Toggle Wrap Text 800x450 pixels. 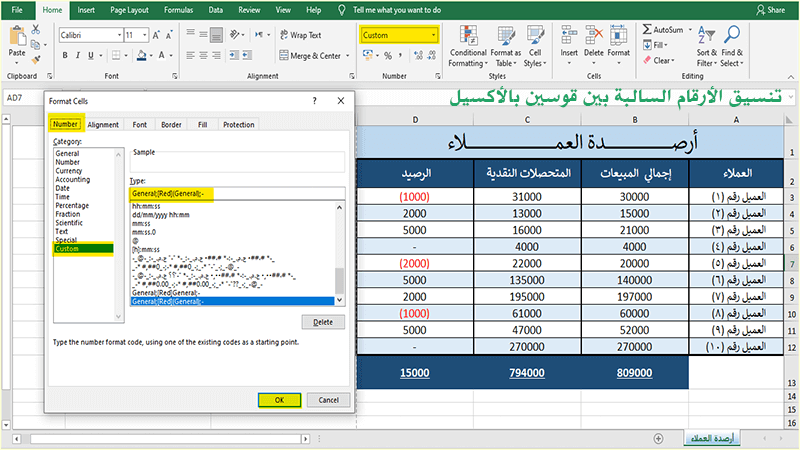point(301,35)
